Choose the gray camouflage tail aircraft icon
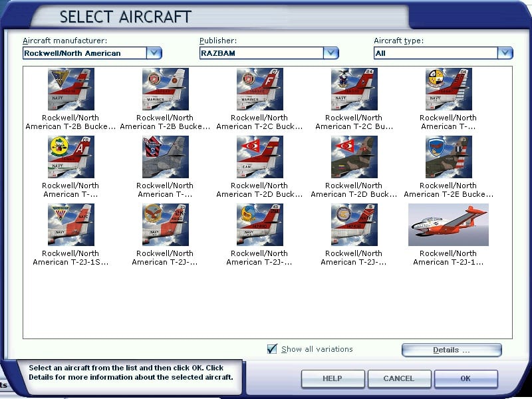Screen dimensions: 532x399 pyautogui.click(x=165, y=157)
